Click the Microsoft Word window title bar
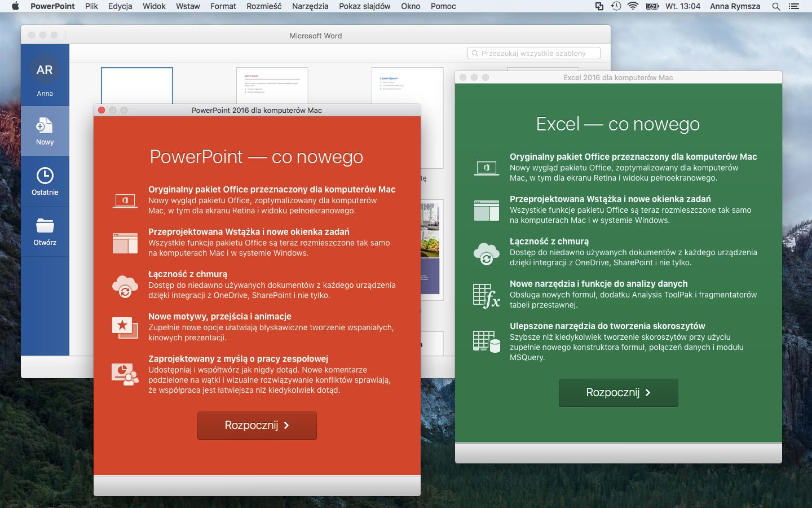The height and width of the screenshot is (508, 812). tap(316, 35)
